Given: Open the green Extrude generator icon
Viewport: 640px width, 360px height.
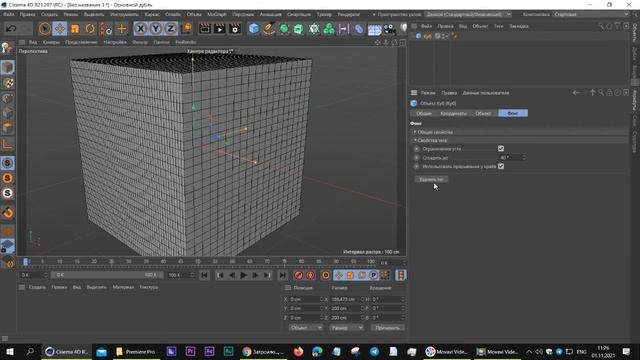Looking at the screenshot, I should tap(298, 29).
